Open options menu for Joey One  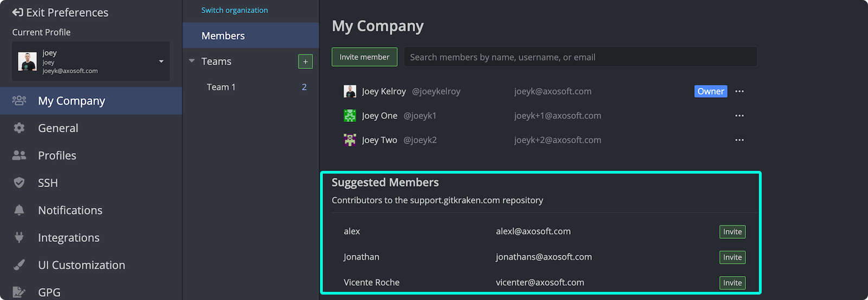[x=739, y=116]
